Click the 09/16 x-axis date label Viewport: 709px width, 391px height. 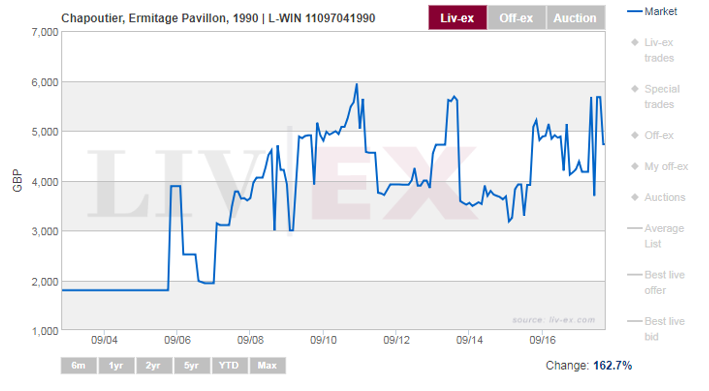tap(542, 340)
